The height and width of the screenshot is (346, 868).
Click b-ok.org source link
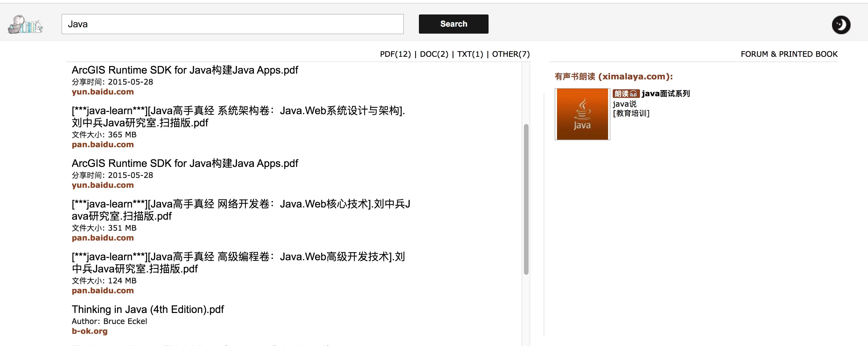pos(90,331)
